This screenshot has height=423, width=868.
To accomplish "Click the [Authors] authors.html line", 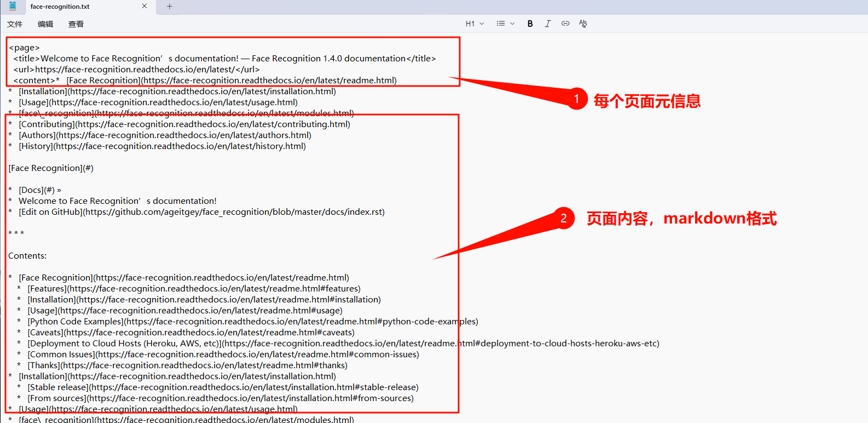I will click(x=160, y=135).
